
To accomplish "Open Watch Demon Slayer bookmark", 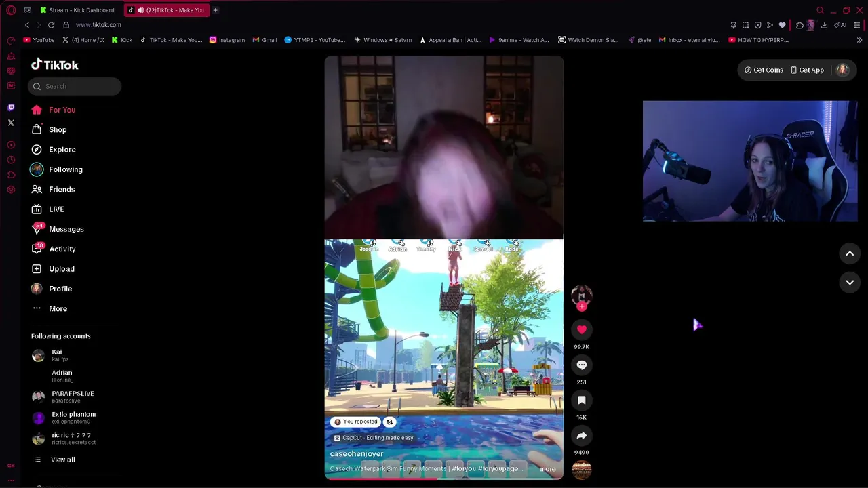I will pos(588,40).
